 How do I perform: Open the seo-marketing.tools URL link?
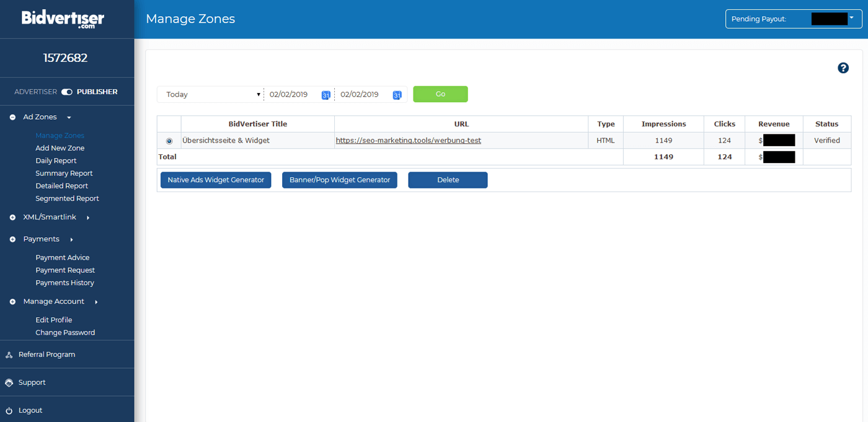[x=408, y=141]
